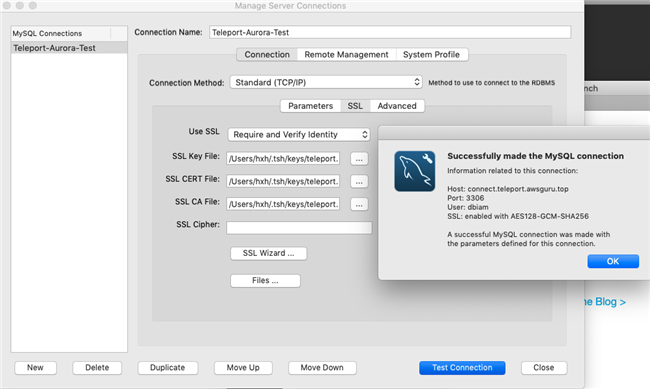Click the MySQL Workbench dolphin icon in dialog
650x389 pixels.
[x=415, y=171]
